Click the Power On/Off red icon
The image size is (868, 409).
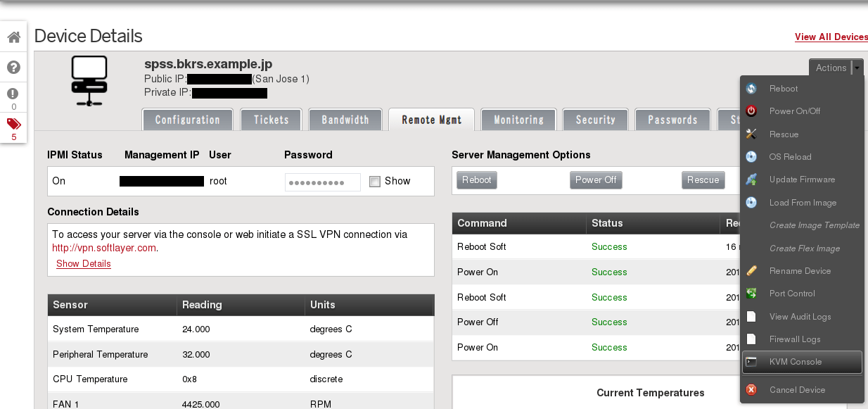(x=751, y=111)
